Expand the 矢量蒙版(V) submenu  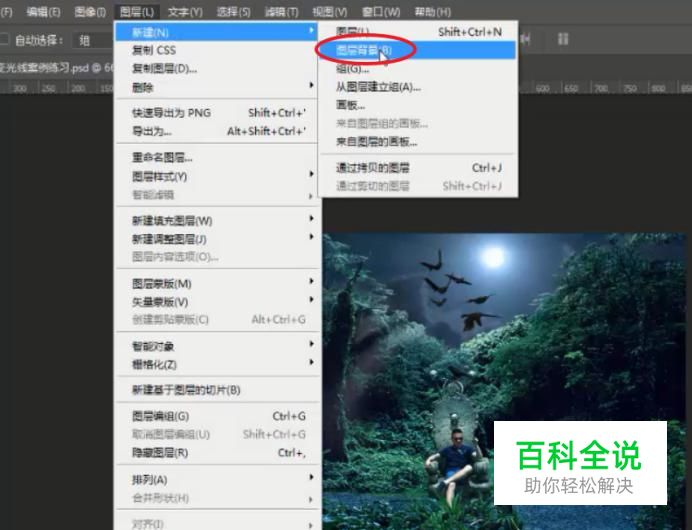pos(216,302)
